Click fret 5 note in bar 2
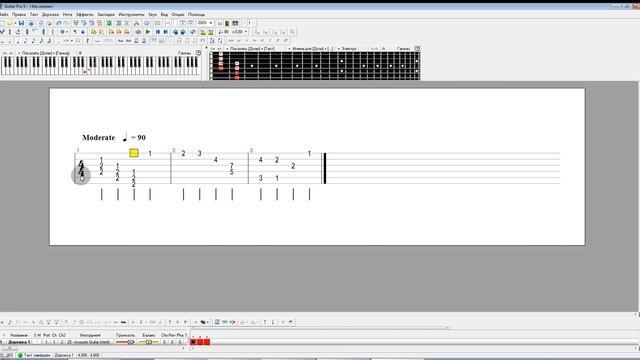The width and height of the screenshot is (640, 360). [x=231, y=172]
